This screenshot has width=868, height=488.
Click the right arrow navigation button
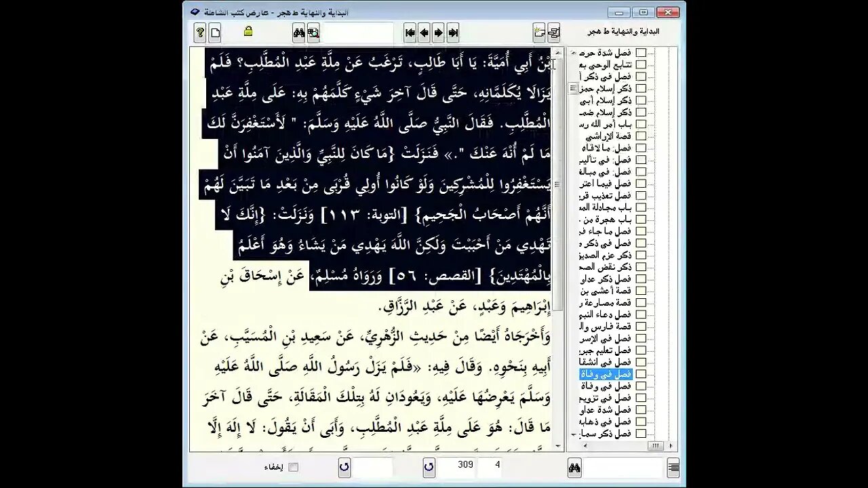point(439,32)
